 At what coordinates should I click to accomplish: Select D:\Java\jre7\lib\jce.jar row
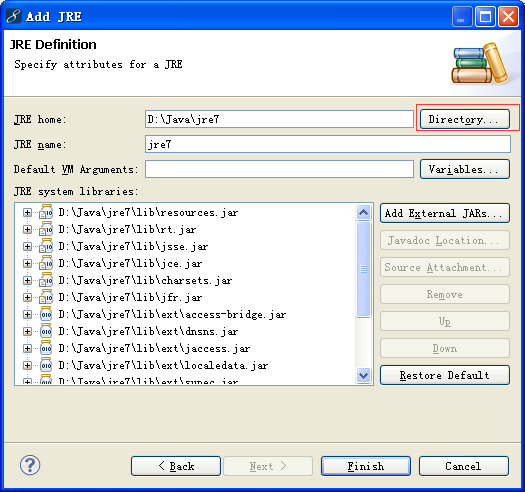(130, 264)
